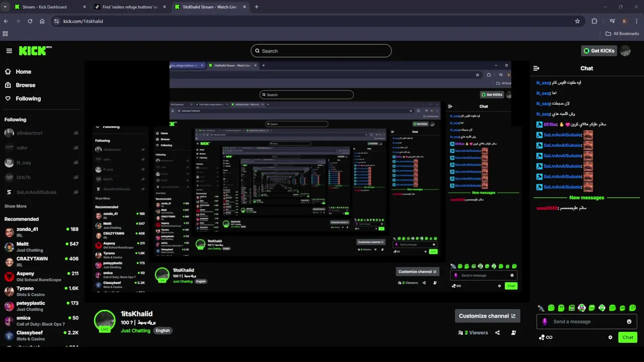Click the browser home icon

pyautogui.click(x=42, y=21)
